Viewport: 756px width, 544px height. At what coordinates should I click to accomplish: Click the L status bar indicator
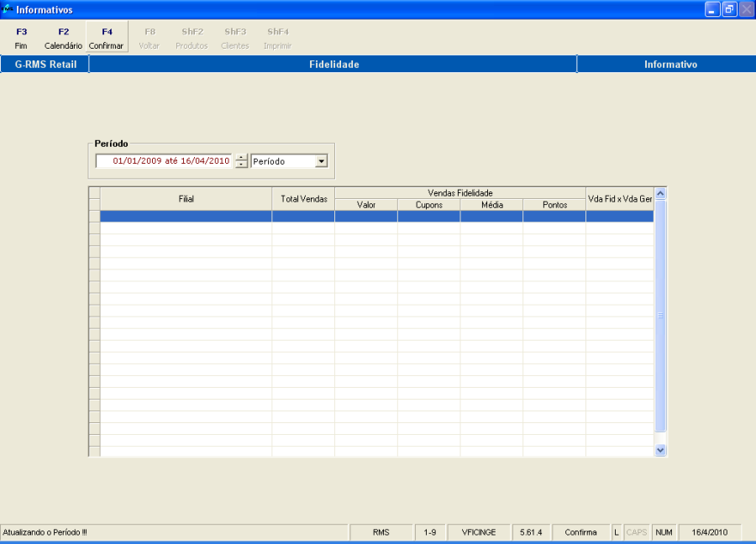coord(617,532)
